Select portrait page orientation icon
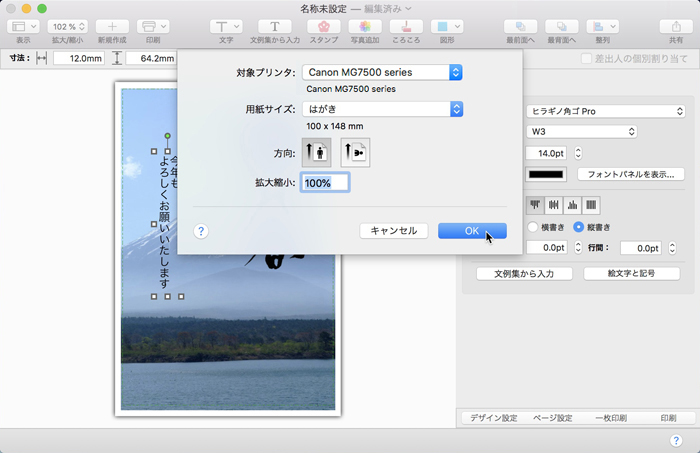The width and height of the screenshot is (700, 453). pyautogui.click(x=316, y=152)
